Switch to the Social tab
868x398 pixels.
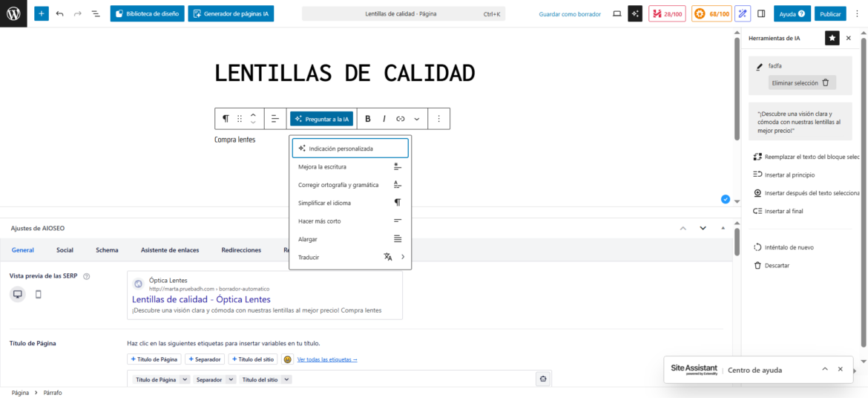point(65,250)
